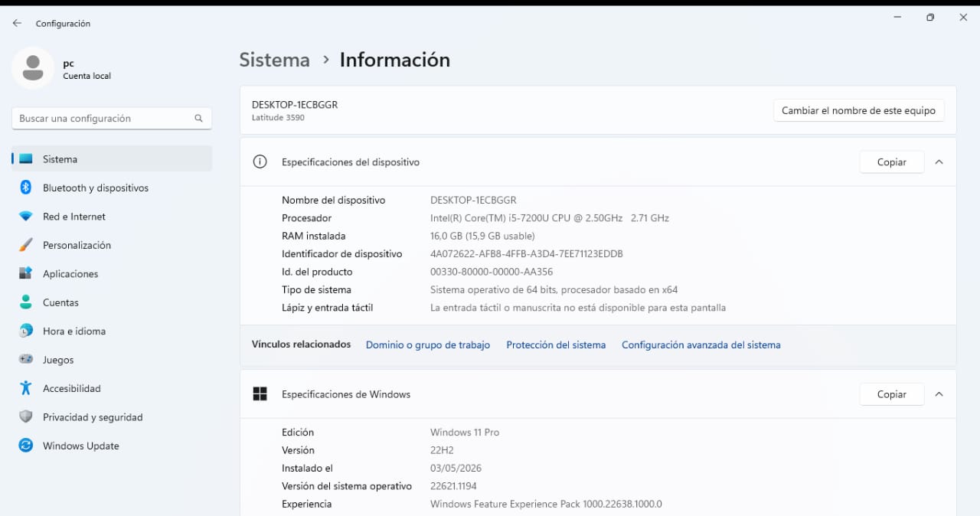The width and height of the screenshot is (980, 516).
Task: Go to Accesibilidad settings
Action: [112, 388]
